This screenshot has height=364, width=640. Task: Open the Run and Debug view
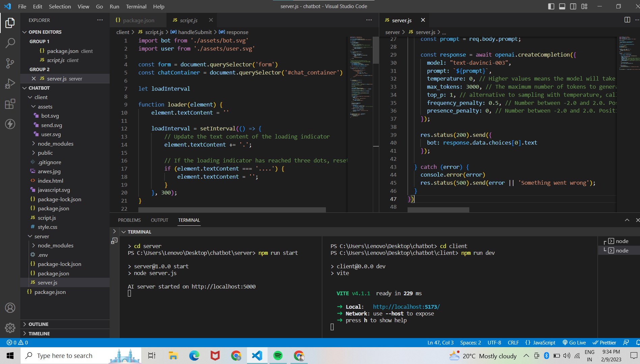click(x=10, y=84)
